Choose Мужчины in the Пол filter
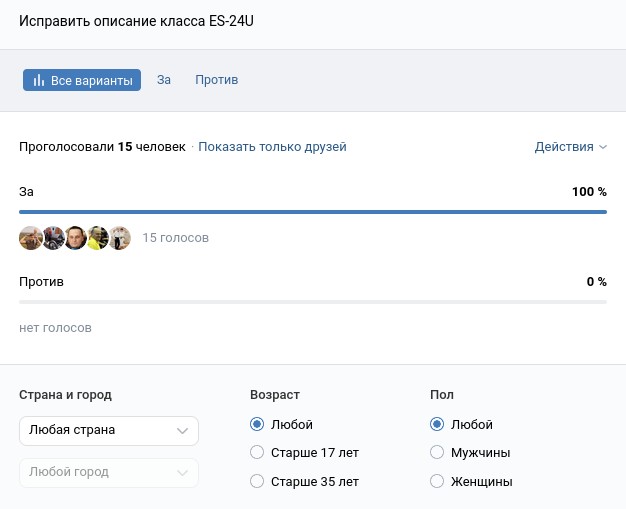The height and width of the screenshot is (509, 626). [x=437, y=453]
